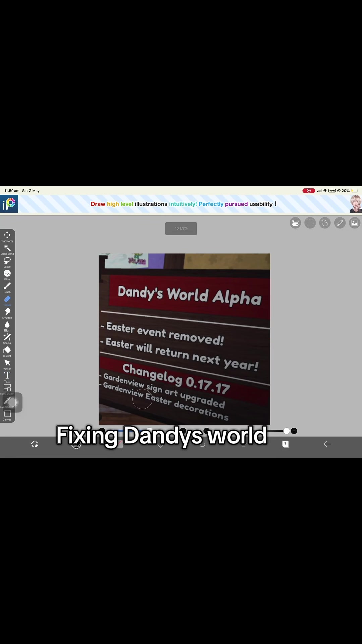Screen dimensions: 362x644
Task: Tap the anime avatar in ad banner
Action: [356, 204]
